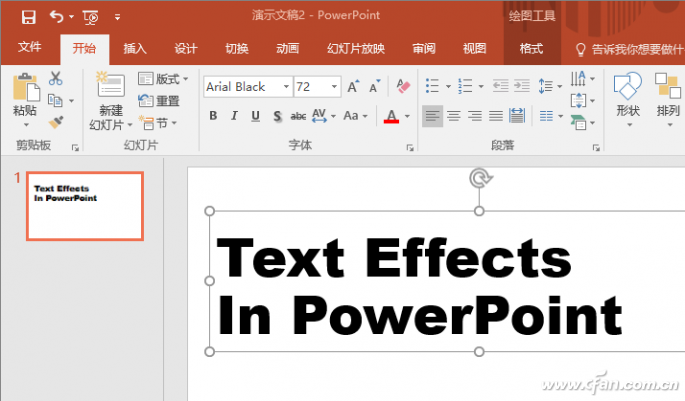The image size is (685, 401).
Task: Switch to the 插入 (Insert) tab
Action: (135, 48)
